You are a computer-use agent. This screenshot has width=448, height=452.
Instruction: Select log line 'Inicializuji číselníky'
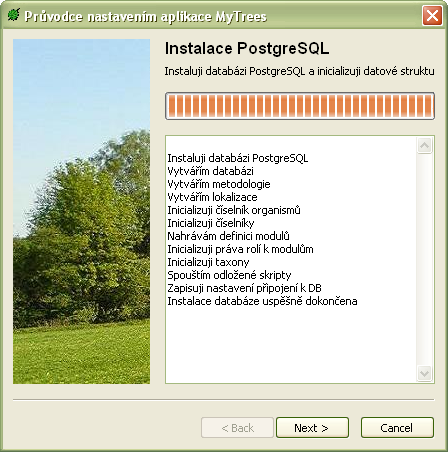coord(211,223)
